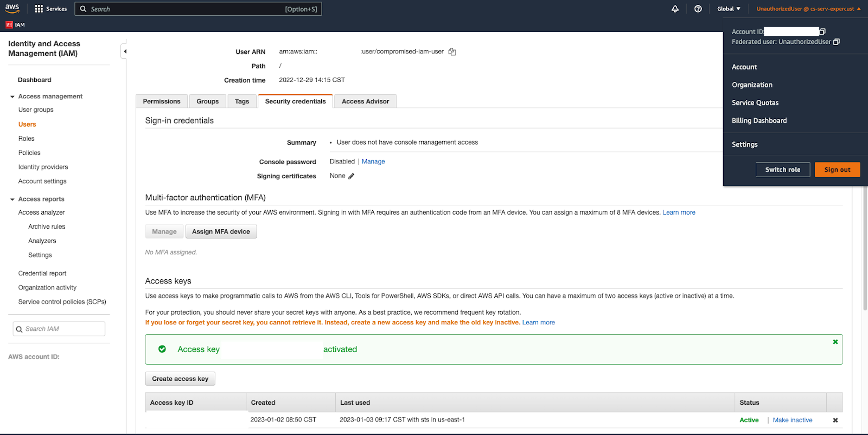Click the IAM service shortcut icon
The height and width of the screenshot is (435, 868).
click(9, 24)
